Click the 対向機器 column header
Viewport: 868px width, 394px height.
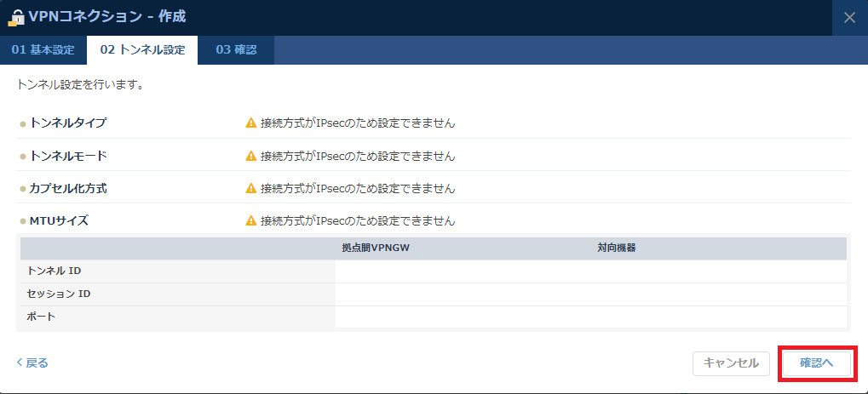[617, 248]
